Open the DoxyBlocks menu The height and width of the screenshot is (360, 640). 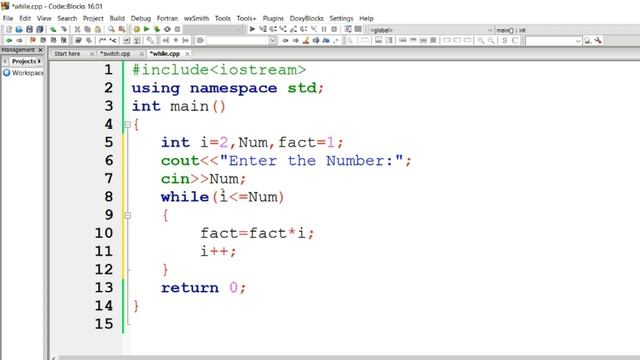click(x=307, y=18)
